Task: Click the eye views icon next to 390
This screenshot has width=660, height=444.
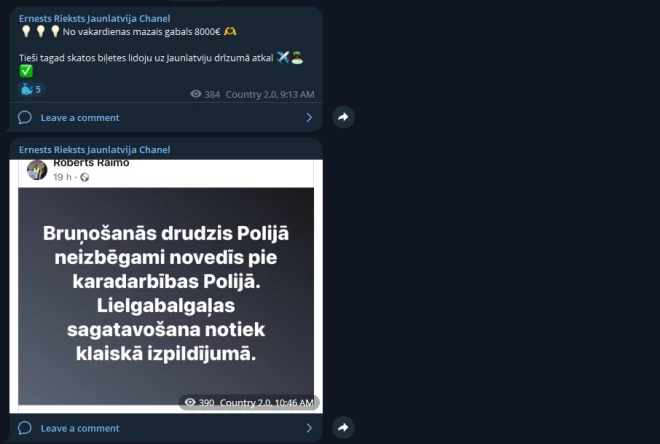Action: [190, 402]
